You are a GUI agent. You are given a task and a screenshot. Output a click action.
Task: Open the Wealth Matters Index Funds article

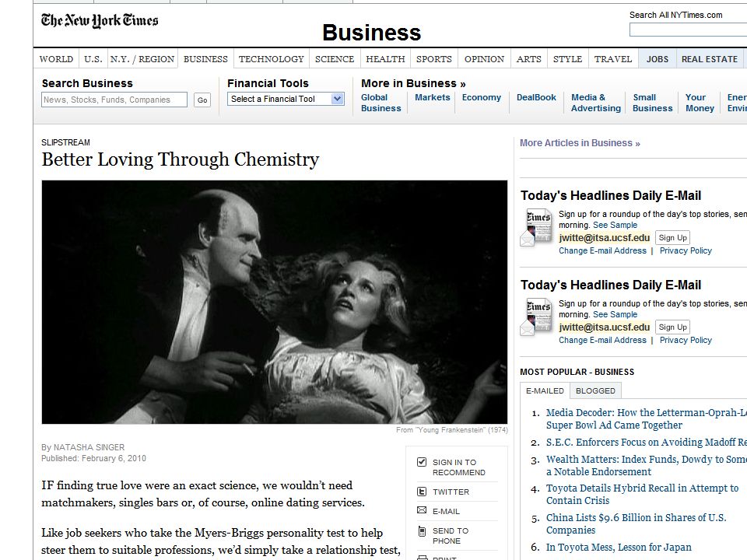tap(647, 465)
